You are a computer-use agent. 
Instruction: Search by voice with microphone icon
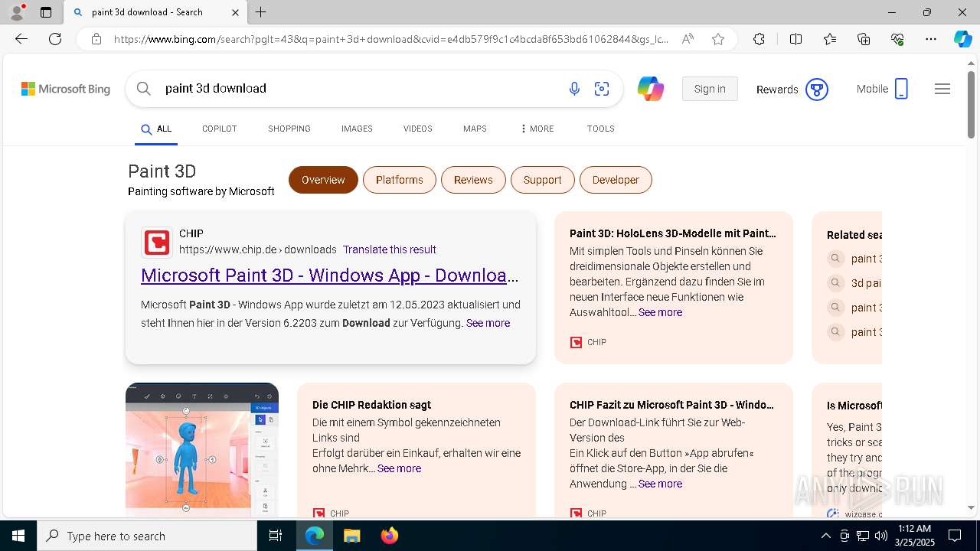click(x=574, y=89)
